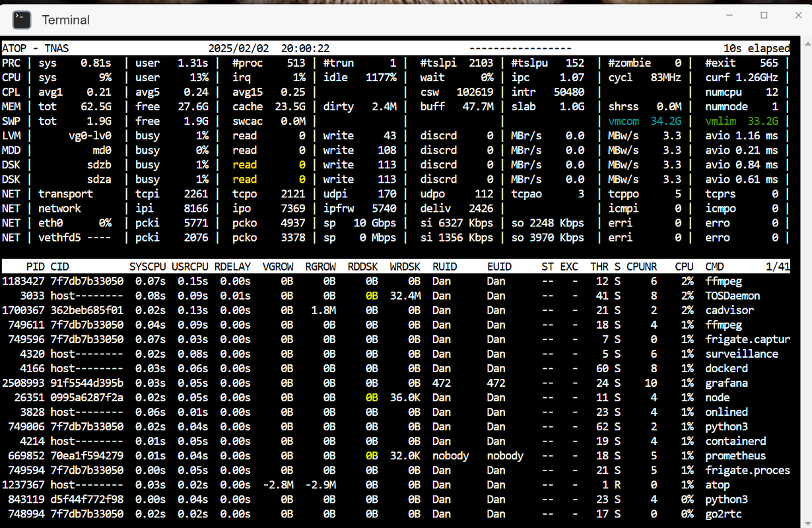The image size is (812, 528).
Task: Maximize the Terminal window
Action: point(764,15)
